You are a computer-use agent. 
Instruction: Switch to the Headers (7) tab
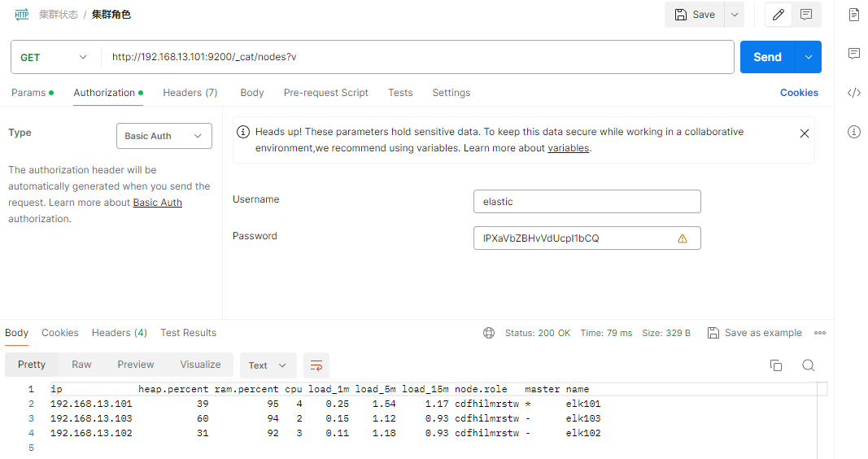tap(190, 93)
